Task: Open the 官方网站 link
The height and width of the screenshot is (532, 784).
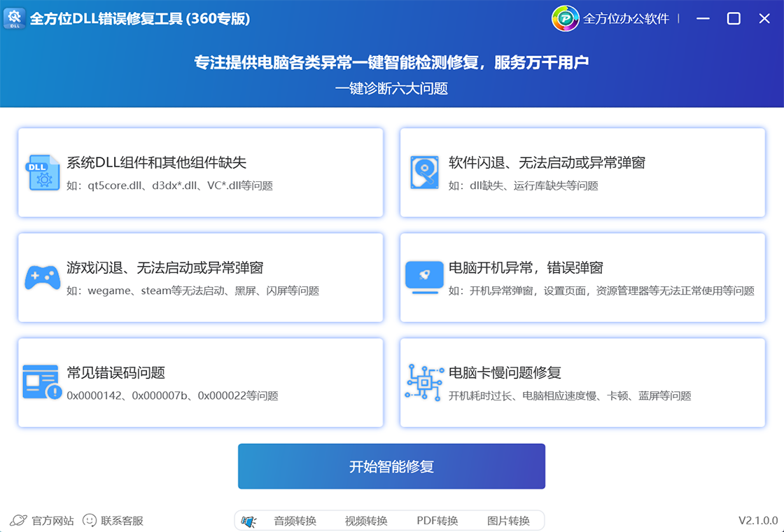Action: click(52, 521)
